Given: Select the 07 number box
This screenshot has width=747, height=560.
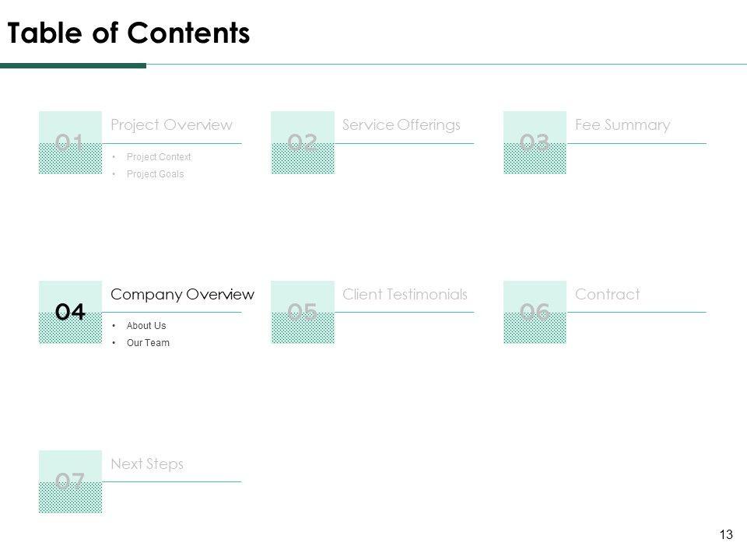Looking at the screenshot, I should tap(70, 481).
